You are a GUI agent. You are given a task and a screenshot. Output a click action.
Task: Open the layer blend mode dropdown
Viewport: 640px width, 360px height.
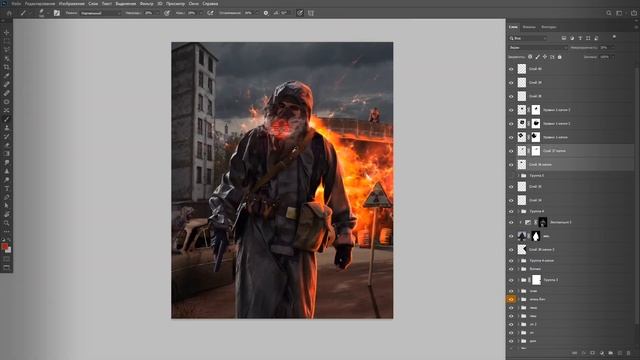pos(538,48)
